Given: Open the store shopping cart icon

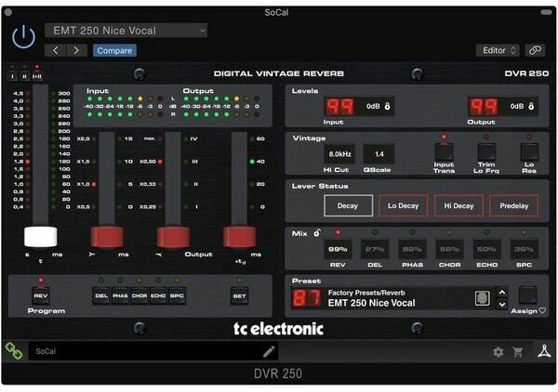Looking at the screenshot, I should pos(518,352).
